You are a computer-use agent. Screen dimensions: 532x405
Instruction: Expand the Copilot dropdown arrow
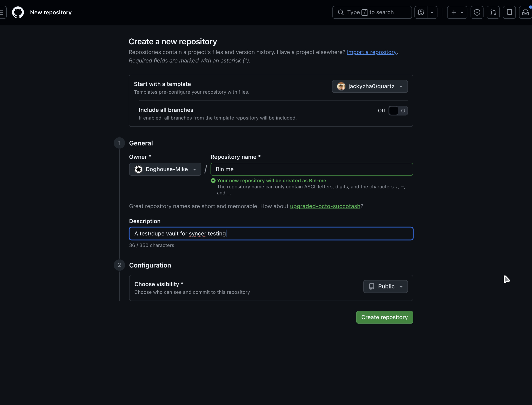(432, 12)
